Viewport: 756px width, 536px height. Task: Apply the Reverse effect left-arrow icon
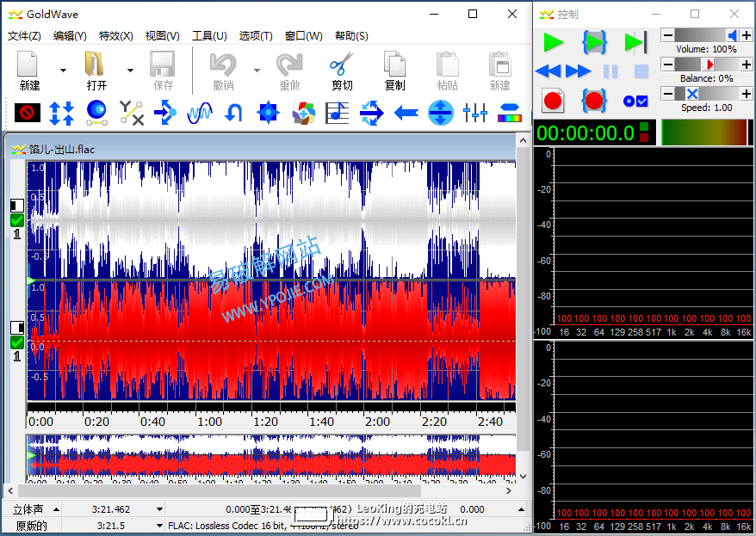point(406,114)
